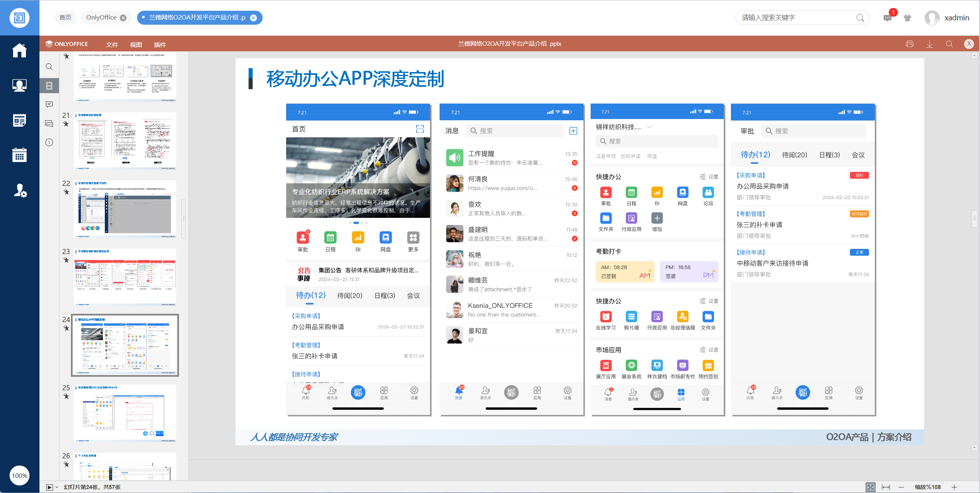Open the xadmin user menu
This screenshot has width=980, height=493.
956,18
